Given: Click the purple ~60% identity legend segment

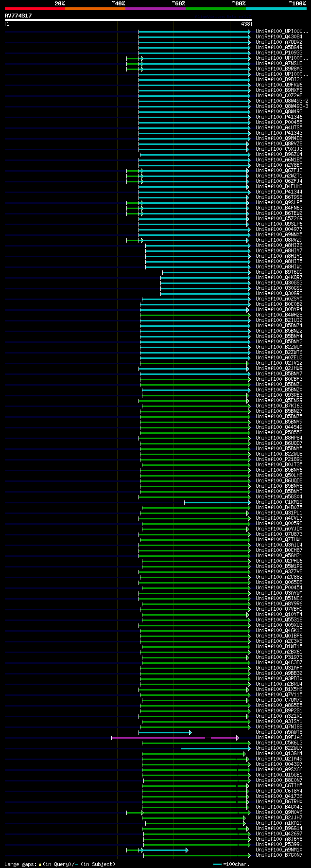Looking at the screenshot, I should click(155, 9).
